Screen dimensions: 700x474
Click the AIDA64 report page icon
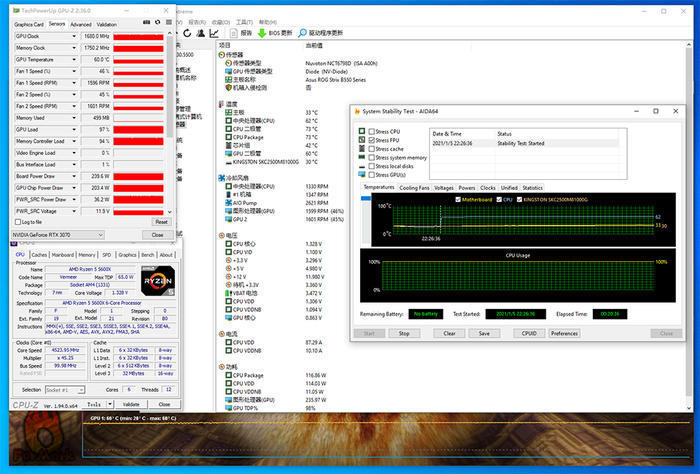(x=234, y=33)
